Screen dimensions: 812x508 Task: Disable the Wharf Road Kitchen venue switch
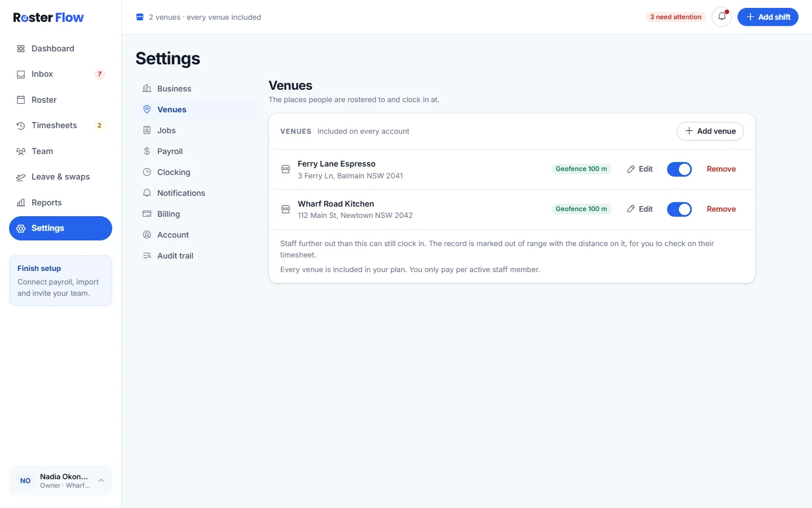(679, 209)
